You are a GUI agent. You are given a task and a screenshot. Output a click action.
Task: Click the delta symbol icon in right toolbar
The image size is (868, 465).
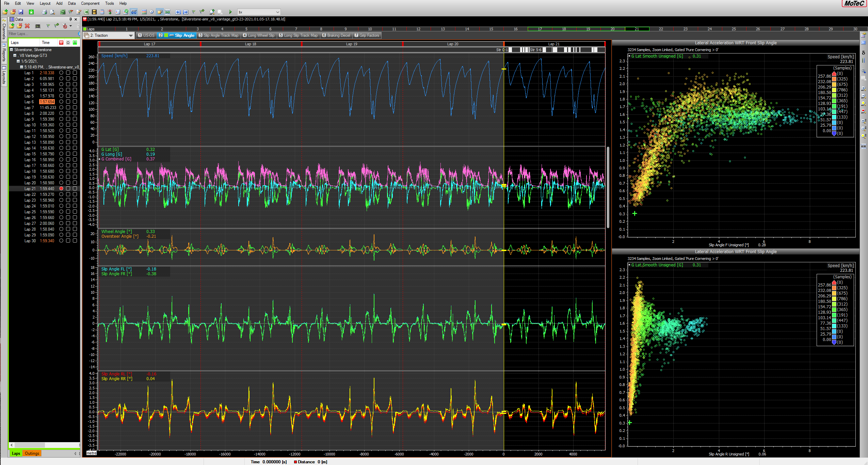pos(864,52)
